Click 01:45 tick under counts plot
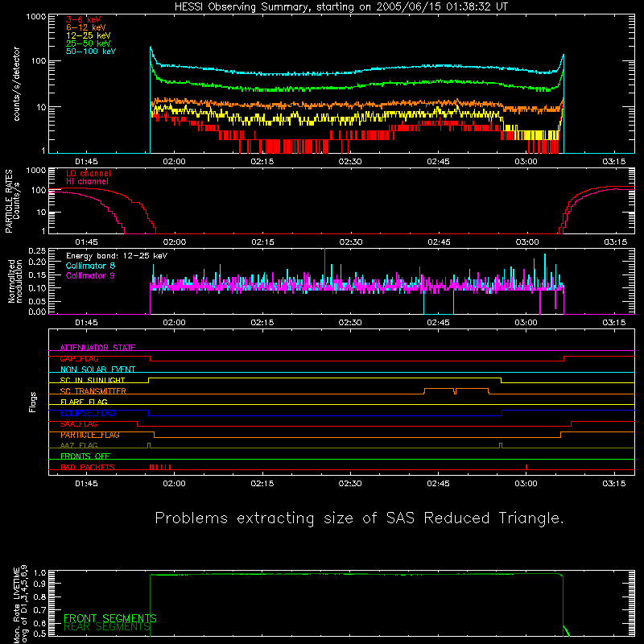The width and height of the screenshot is (644, 644). [x=86, y=162]
